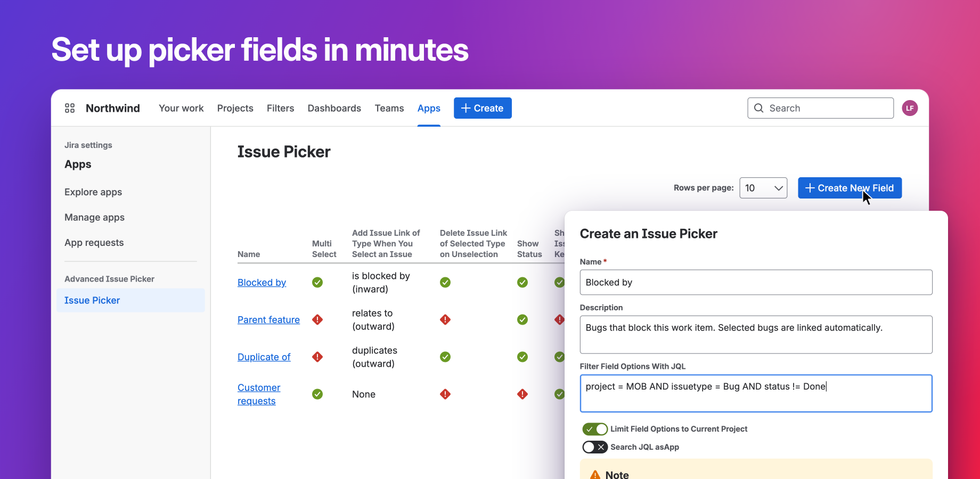Screen dimensions: 980x479
Task: Click the 'Advanced Issue Picker' sidebar heading
Action: pyautogui.click(x=109, y=279)
